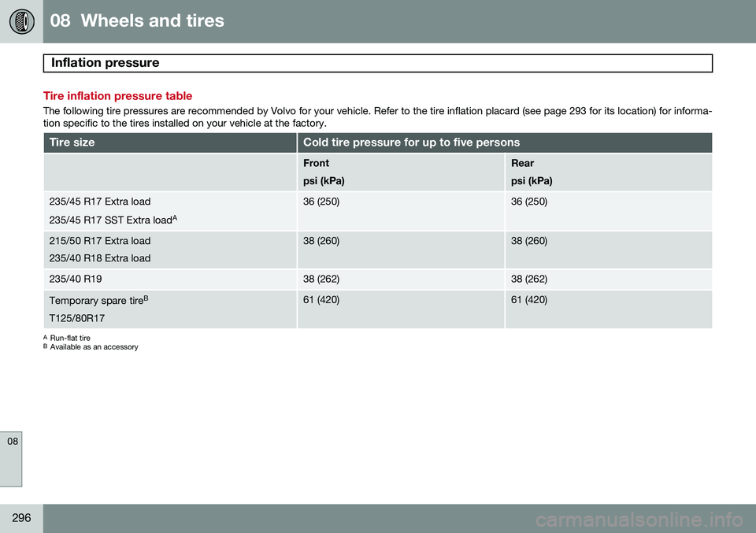Click front value '36 (250)'
This screenshot has height=533, width=756.
click(x=321, y=202)
